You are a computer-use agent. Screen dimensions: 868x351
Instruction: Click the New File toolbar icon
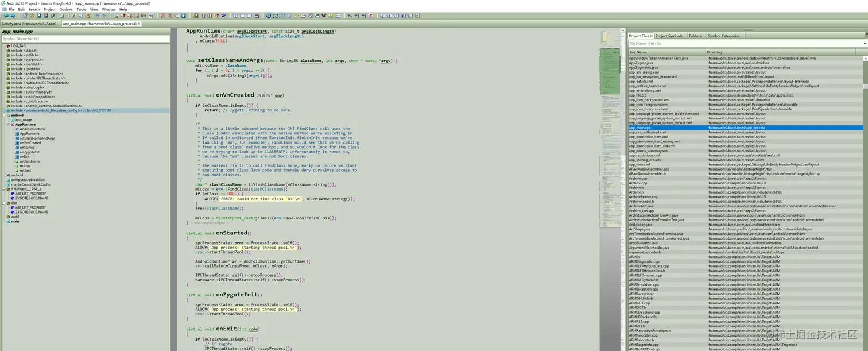click(x=25, y=16)
